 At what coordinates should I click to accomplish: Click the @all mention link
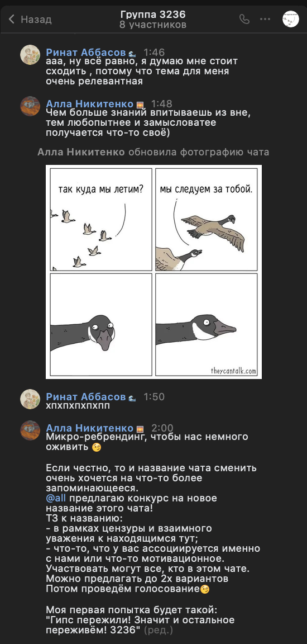coord(56,498)
